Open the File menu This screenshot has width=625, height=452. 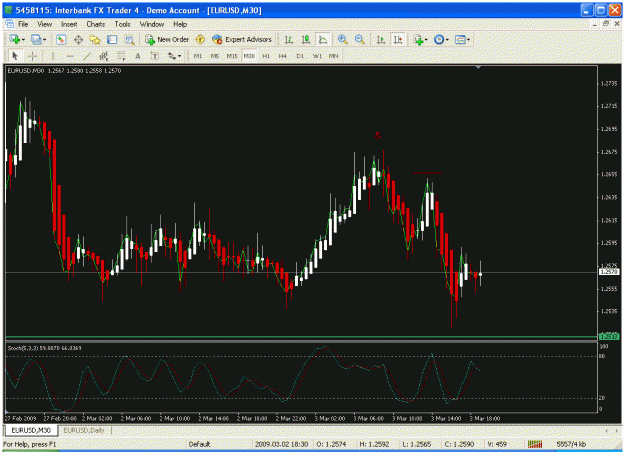(x=23, y=24)
